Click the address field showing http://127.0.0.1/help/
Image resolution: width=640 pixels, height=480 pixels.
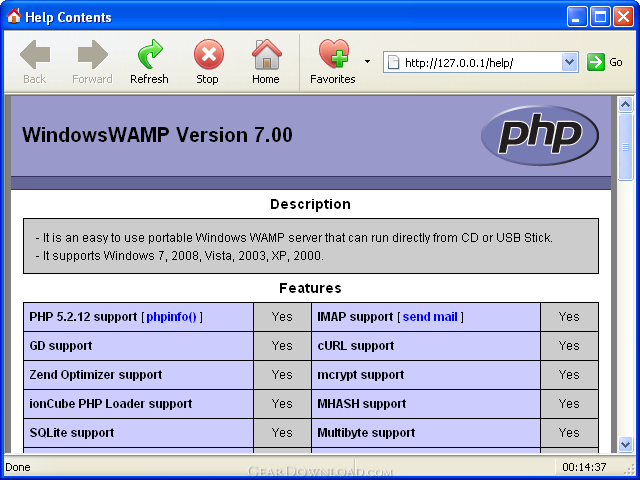pos(481,62)
